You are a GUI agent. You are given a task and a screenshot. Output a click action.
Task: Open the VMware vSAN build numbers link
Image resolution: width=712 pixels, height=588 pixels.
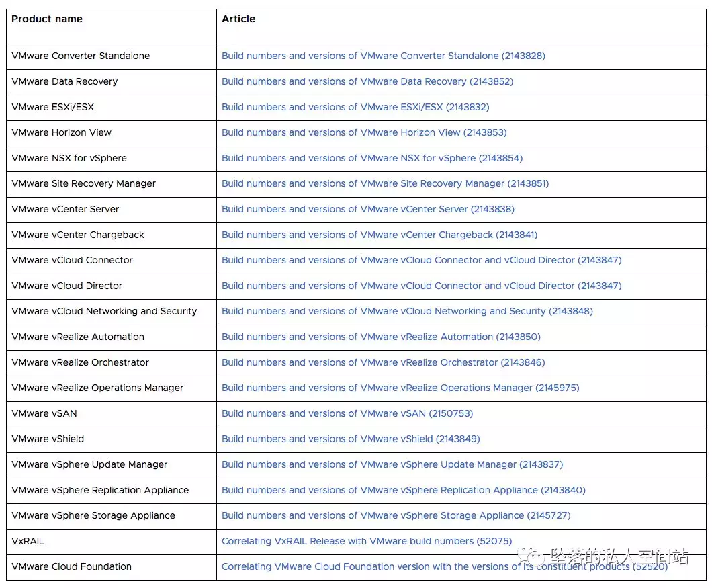point(347,413)
